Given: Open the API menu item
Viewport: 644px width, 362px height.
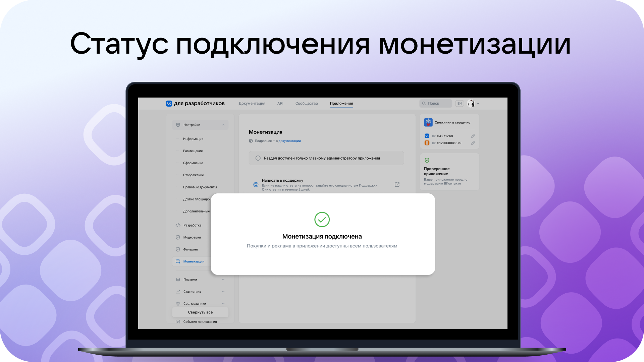Looking at the screenshot, I should [280, 104].
